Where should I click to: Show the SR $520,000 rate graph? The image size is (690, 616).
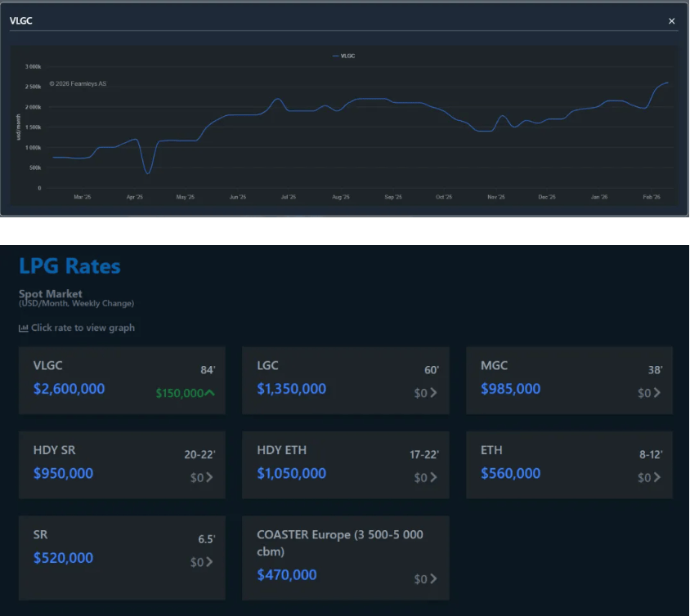click(x=63, y=559)
